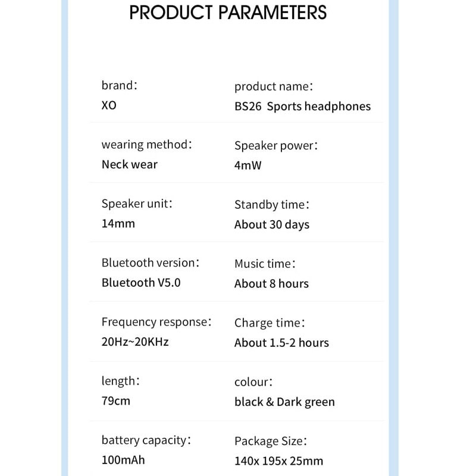Select the BS26 Sports headphones text
Image resolution: width=476 pixels, height=476 pixels.
(302, 107)
